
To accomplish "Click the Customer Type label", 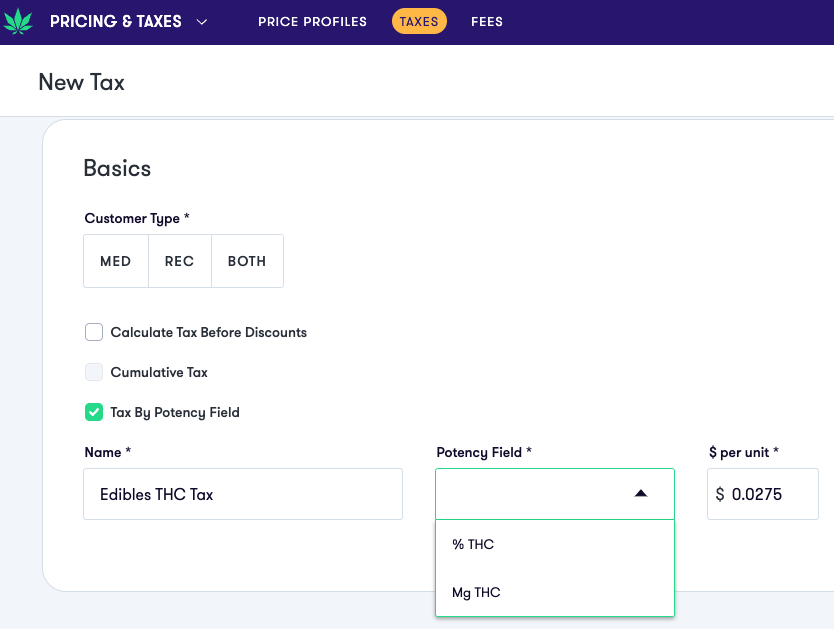I will (137, 219).
